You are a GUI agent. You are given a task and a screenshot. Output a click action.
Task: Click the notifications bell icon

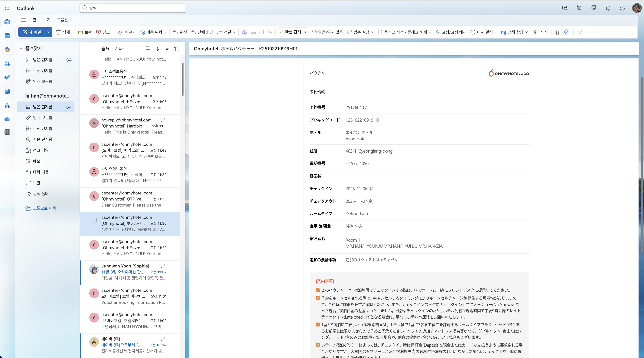pos(608,8)
